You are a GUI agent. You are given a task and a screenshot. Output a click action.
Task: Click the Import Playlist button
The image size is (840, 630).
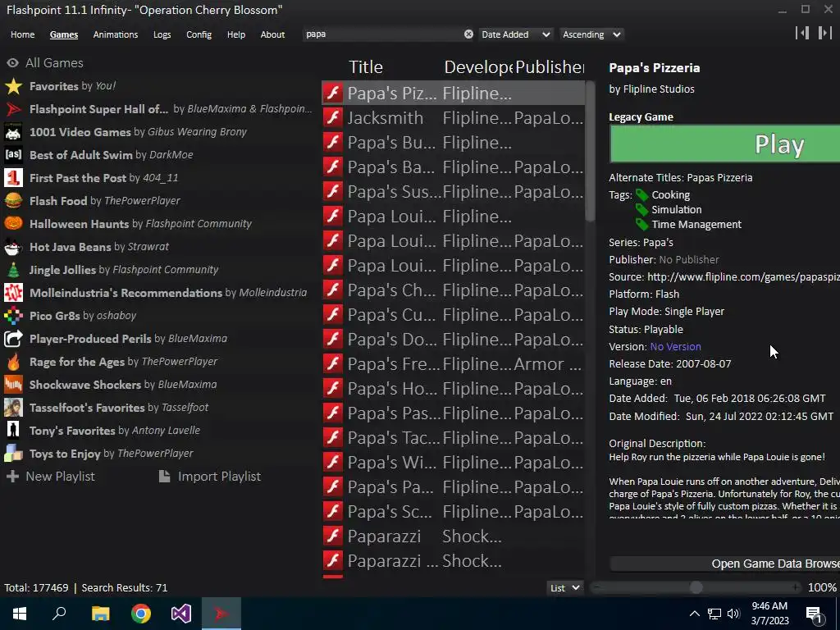[x=209, y=477]
